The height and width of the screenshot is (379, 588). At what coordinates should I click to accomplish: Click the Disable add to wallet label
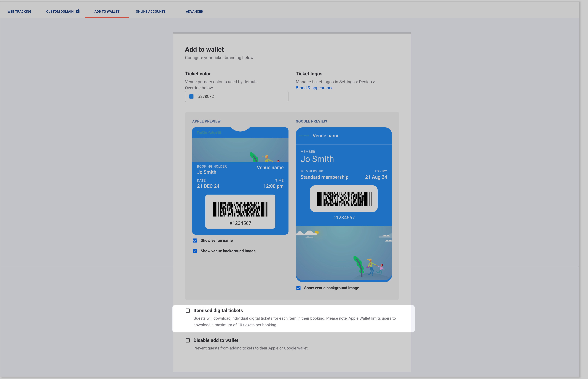[216, 340]
